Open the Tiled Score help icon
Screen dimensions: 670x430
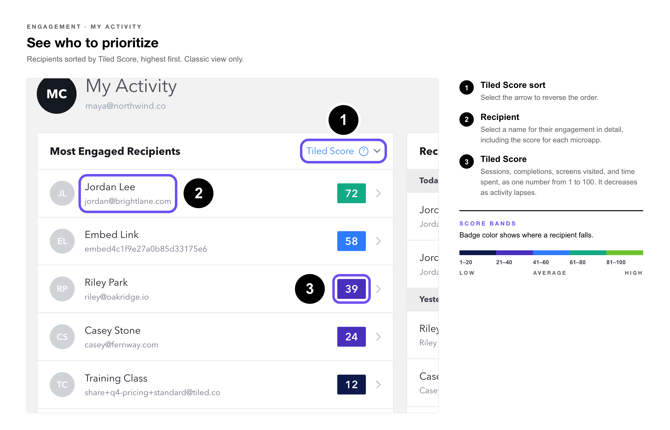click(364, 151)
